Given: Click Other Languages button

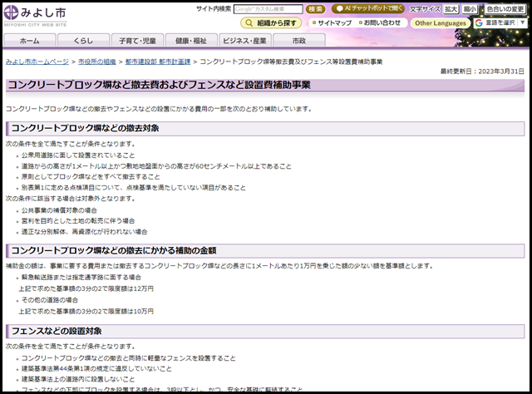Looking at the screenshot, I should click(441, 23).
